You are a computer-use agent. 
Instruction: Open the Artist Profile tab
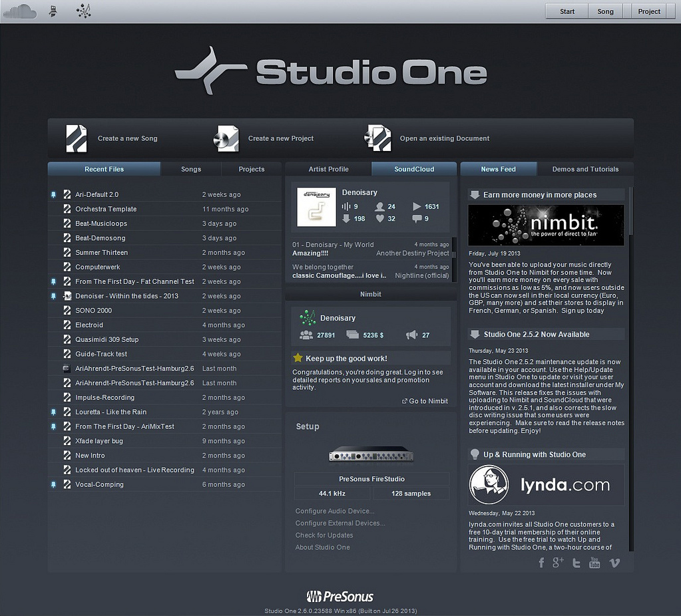(x=328, y=169)
